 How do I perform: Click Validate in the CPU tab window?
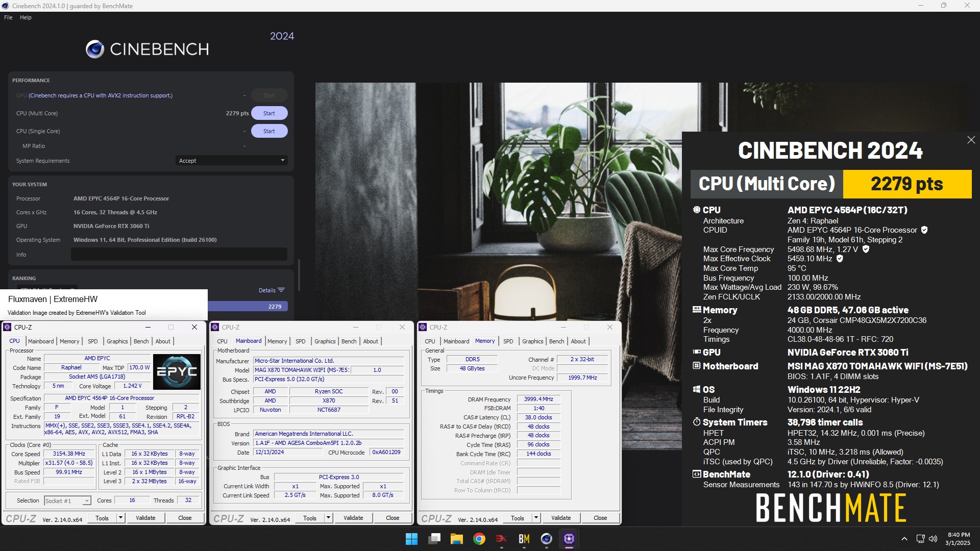(x=145, y=518)
